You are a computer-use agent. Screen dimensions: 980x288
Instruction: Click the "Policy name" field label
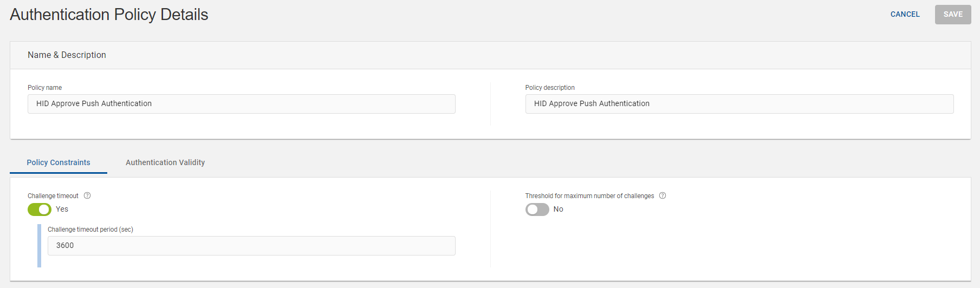(x=45, y=88)
